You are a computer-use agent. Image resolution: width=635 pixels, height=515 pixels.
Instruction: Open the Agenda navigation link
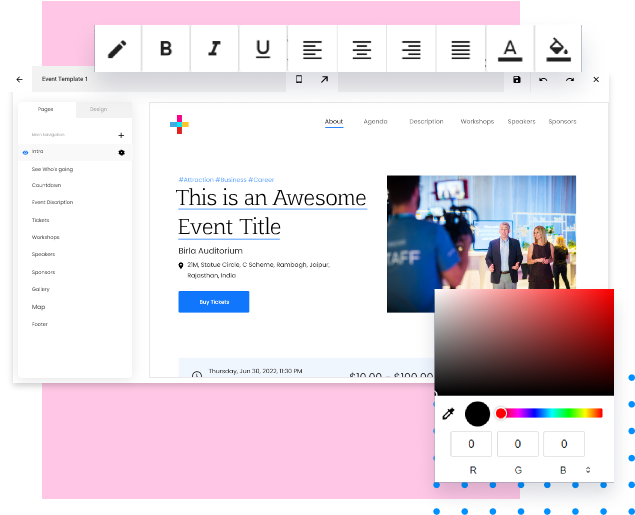pyautogui.click(x=375, y=122)
